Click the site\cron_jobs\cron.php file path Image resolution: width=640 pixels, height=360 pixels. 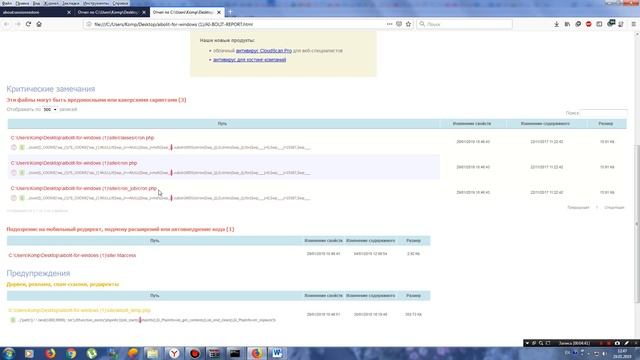[84, 189]
